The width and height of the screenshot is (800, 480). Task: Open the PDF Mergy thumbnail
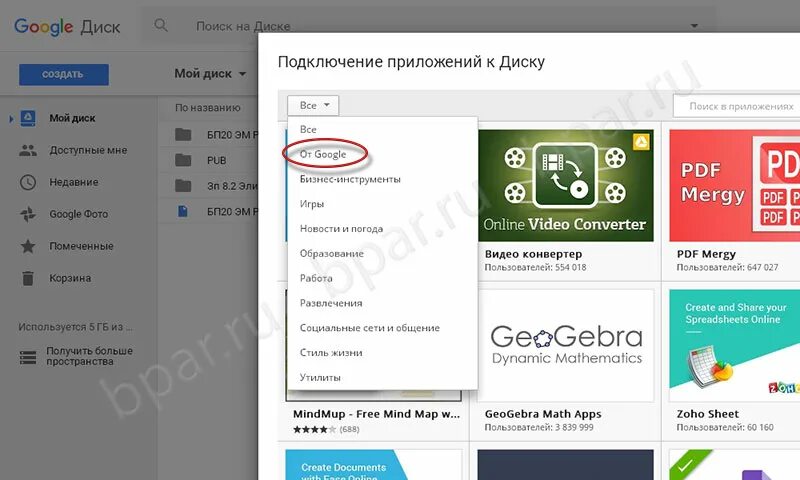(x=735, y=185)
